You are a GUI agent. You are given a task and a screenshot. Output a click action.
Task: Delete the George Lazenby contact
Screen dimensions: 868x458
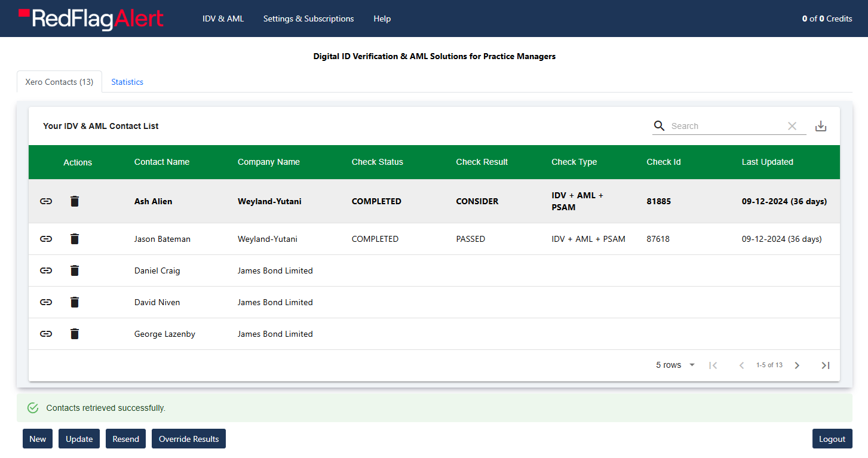tap(74, 334)
